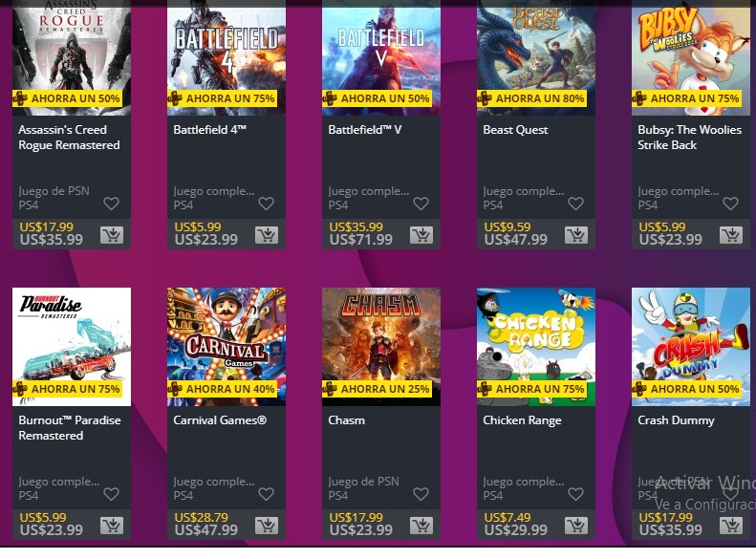Click Chasm US$17.99 discounted price
Screen dimensions: 756x559
(x=356, y=518)
